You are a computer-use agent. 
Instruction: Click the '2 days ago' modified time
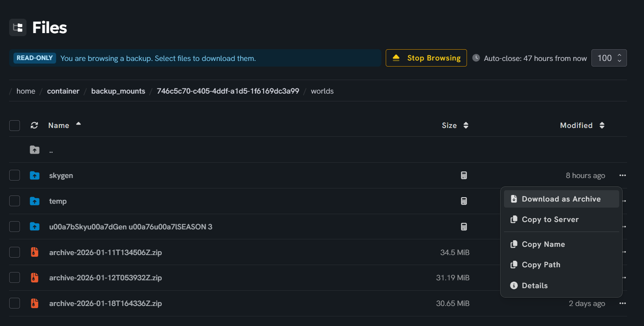(587, 303)
